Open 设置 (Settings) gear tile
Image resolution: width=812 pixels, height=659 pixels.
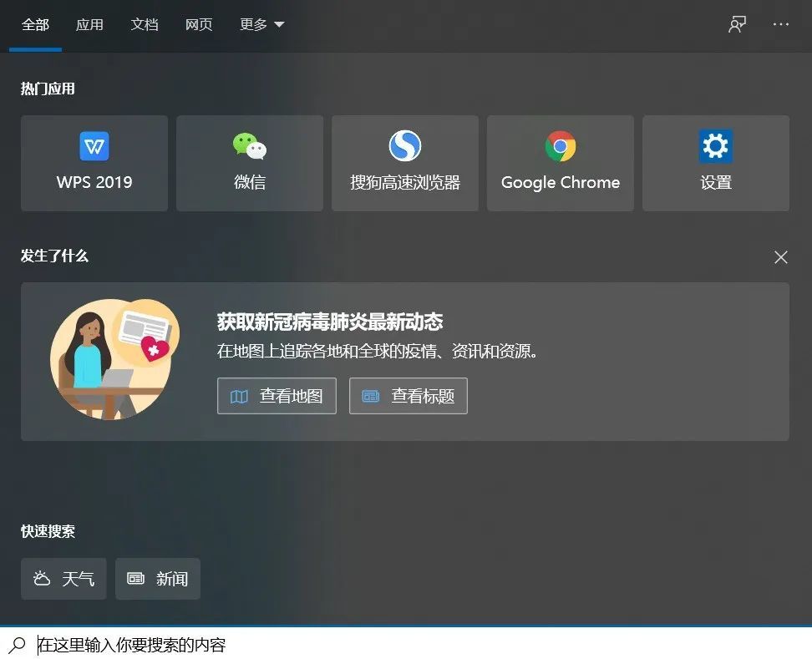click(x=716, y=163)
